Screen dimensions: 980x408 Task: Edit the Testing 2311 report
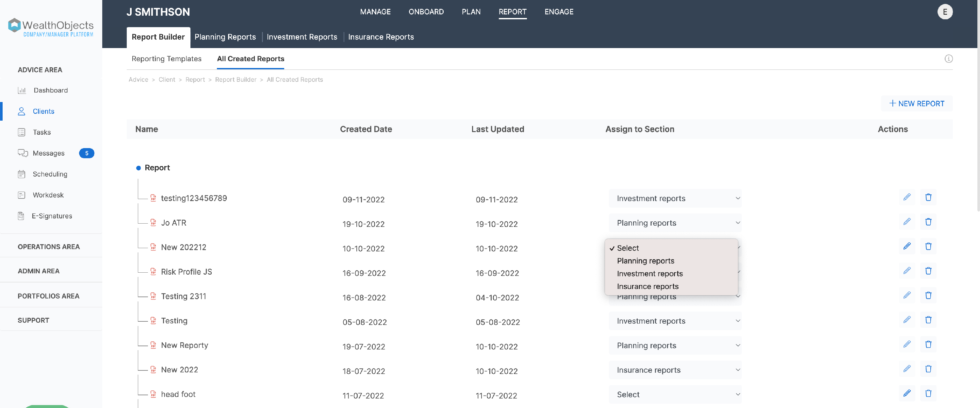907,295
